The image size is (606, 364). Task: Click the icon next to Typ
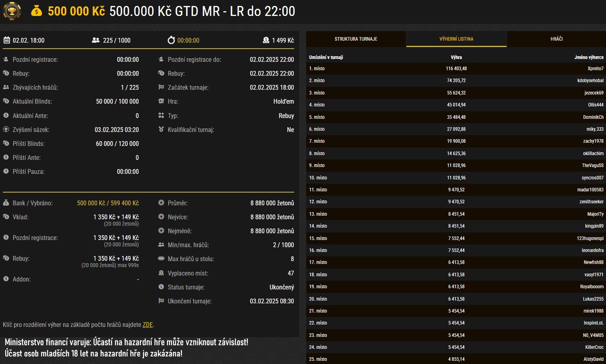161,115
